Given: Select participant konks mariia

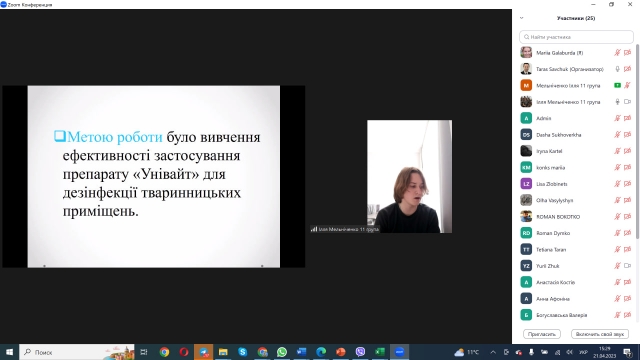Looking at the screenshot, I should click(x=576, y=167).
